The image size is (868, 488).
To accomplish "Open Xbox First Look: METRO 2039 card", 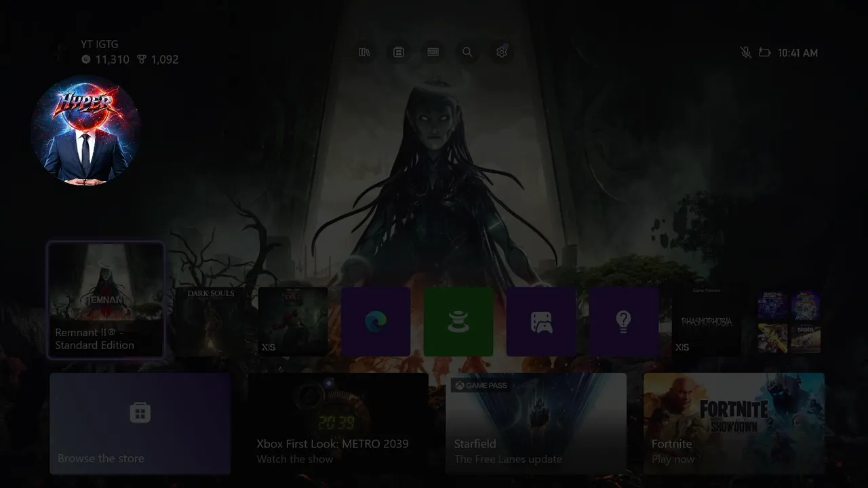I will coord(338,424).
